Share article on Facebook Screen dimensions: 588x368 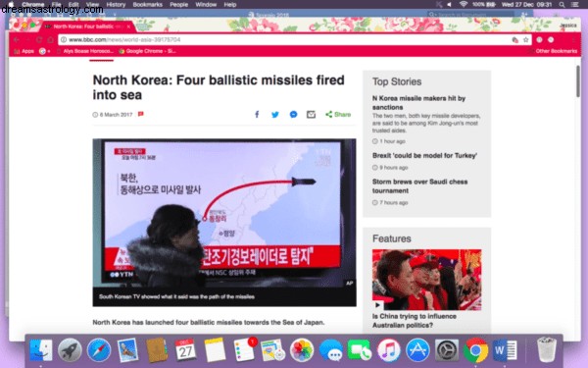tap(257, 114)
